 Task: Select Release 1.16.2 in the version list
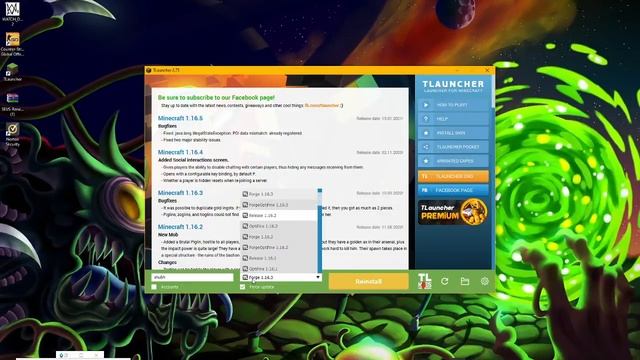[x=279, y=215]
